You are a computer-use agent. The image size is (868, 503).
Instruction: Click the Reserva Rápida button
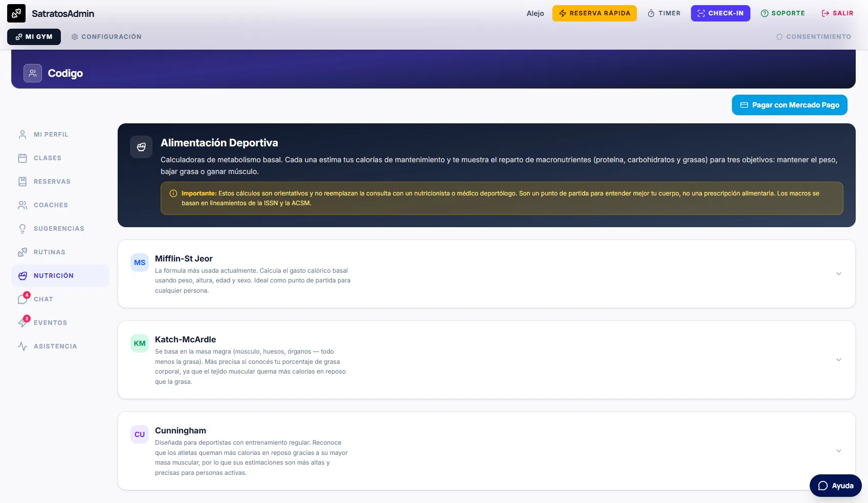594,13
